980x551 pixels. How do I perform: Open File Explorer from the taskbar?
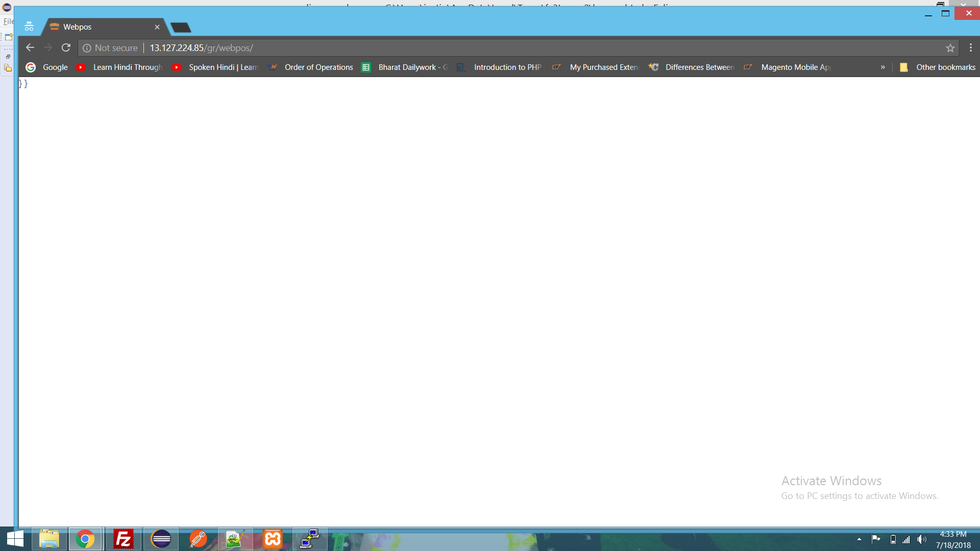[x=49, y=539]
